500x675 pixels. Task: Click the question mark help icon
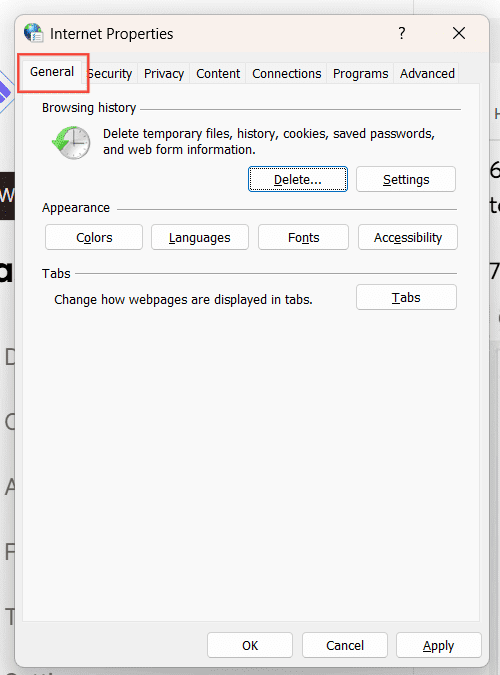401,33
